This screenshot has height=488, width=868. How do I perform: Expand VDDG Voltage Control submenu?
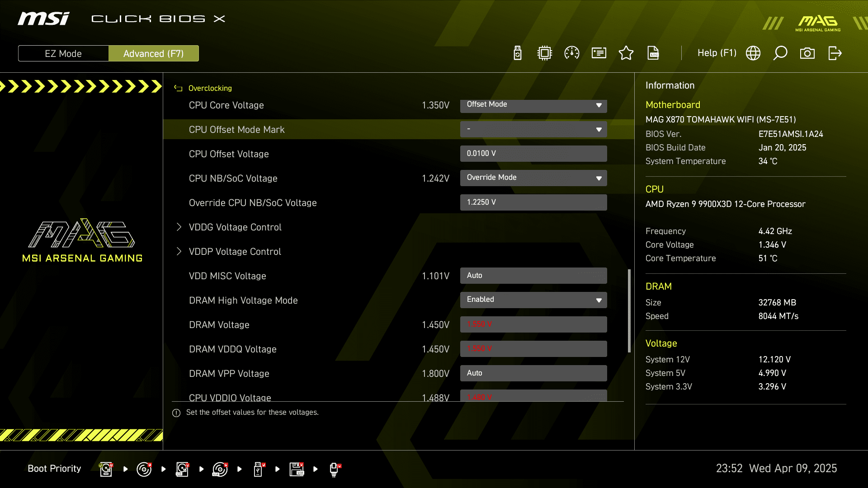coord(235,227)
